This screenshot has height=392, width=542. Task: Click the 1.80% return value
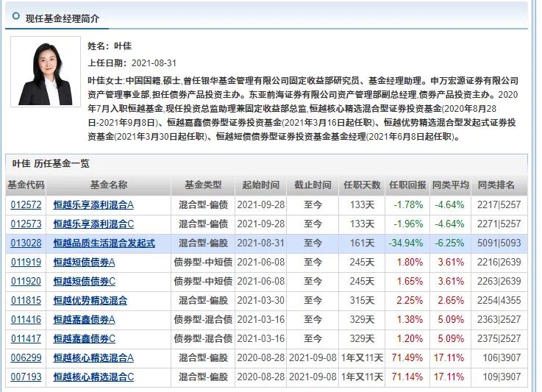pos(410,262)
